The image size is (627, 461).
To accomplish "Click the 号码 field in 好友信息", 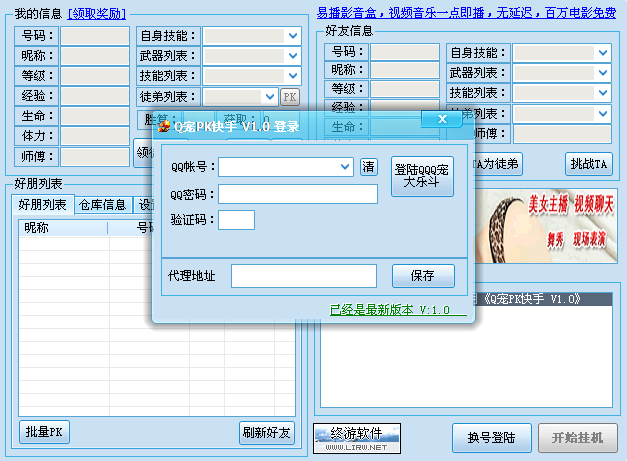I will coord(405,52).
